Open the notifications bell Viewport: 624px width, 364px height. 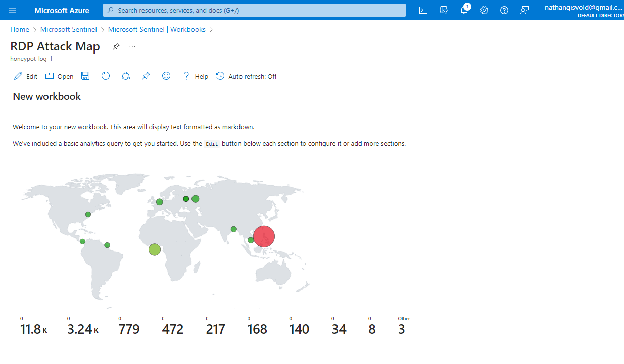pos(464,10)
